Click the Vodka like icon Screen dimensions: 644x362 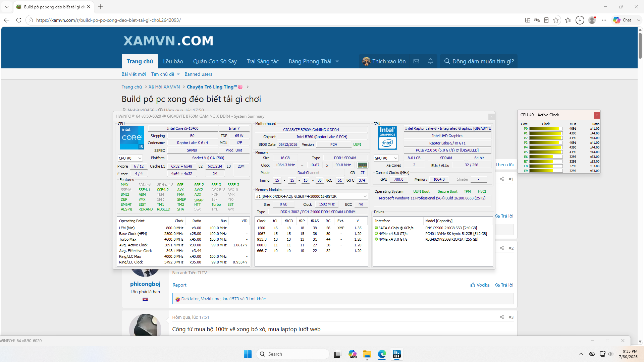[473, 285]
